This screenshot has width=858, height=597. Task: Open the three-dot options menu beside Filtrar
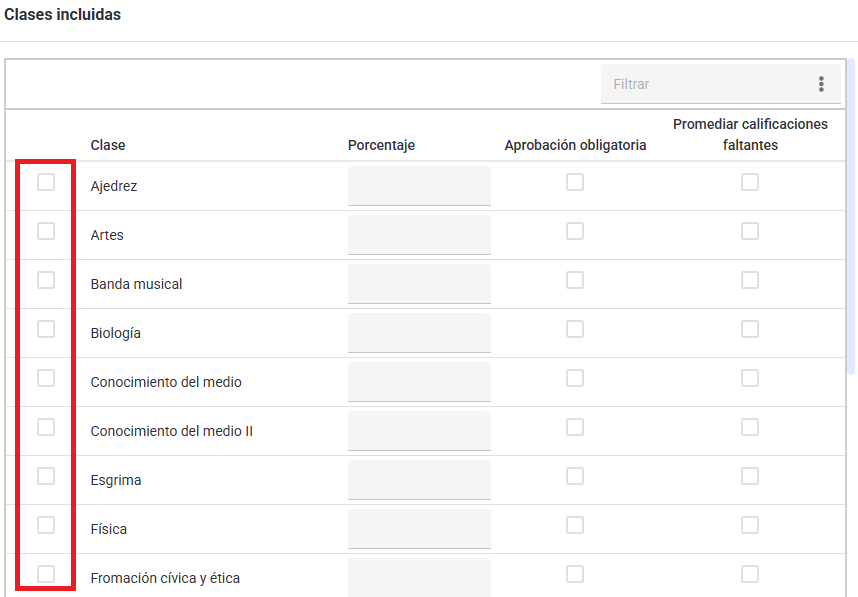(x=821, y=84)
